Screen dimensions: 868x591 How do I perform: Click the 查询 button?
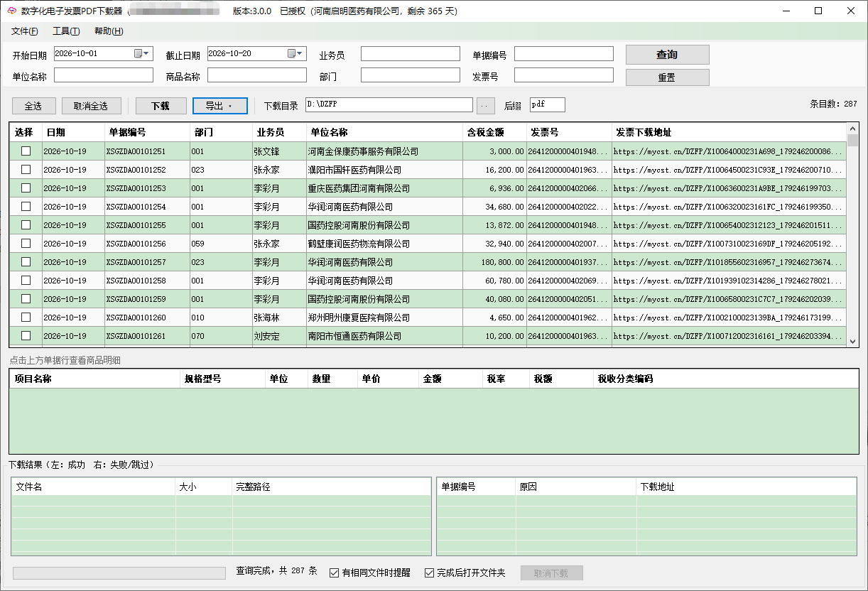(x=667, y=55)
